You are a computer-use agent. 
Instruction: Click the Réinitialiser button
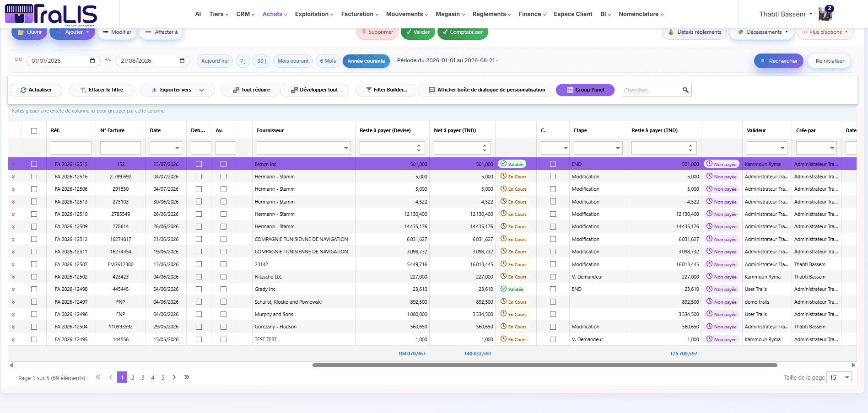point(830,61)
